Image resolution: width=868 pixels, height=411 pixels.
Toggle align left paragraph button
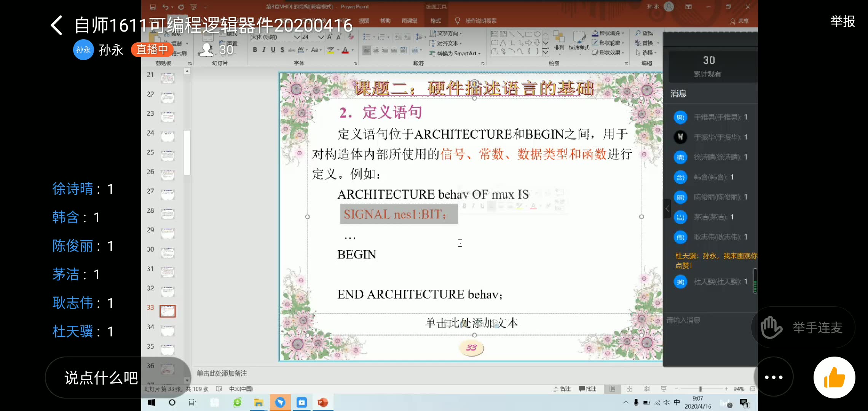point(367,50)
